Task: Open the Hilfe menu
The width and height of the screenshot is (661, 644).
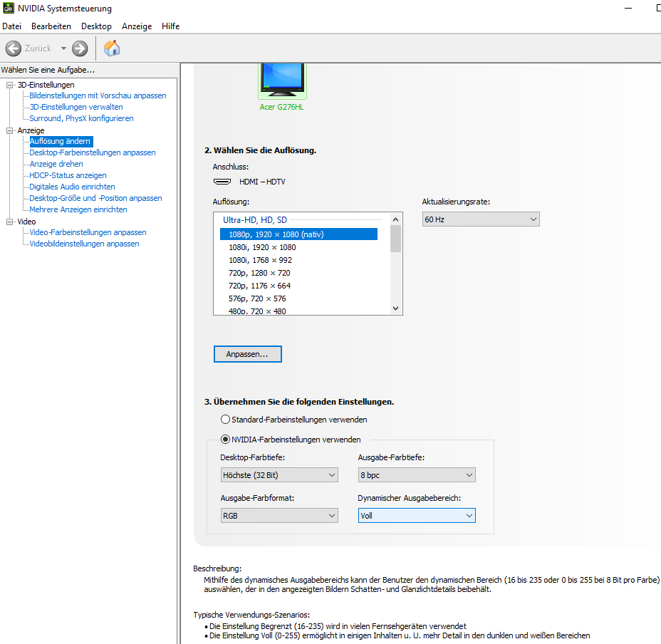Action: [x=171, y=26]
